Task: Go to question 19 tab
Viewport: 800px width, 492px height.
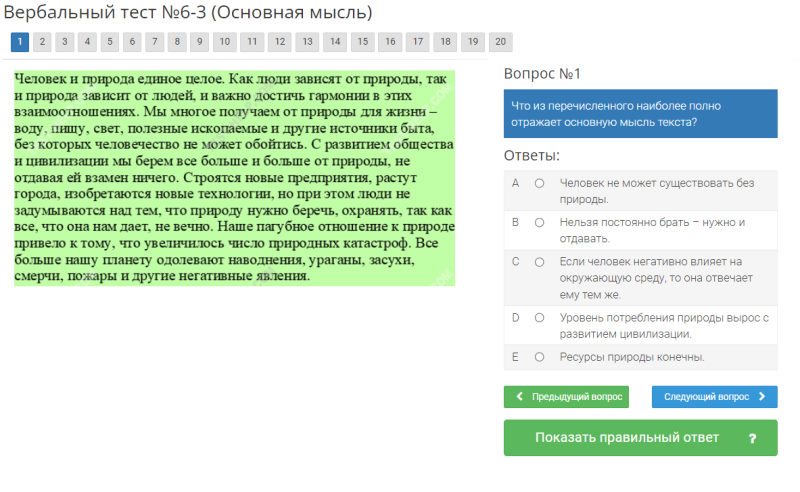Action: click(472, 42)
